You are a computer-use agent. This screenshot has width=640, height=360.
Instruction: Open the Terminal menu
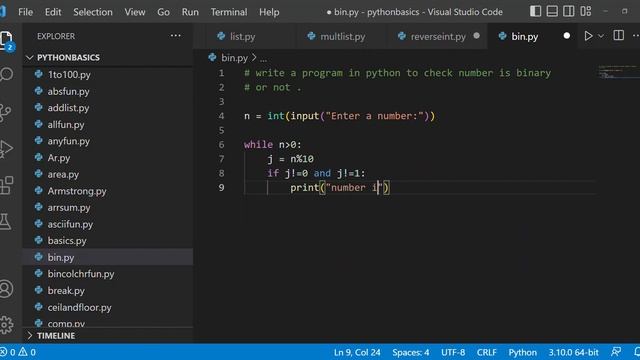[229, 12]
